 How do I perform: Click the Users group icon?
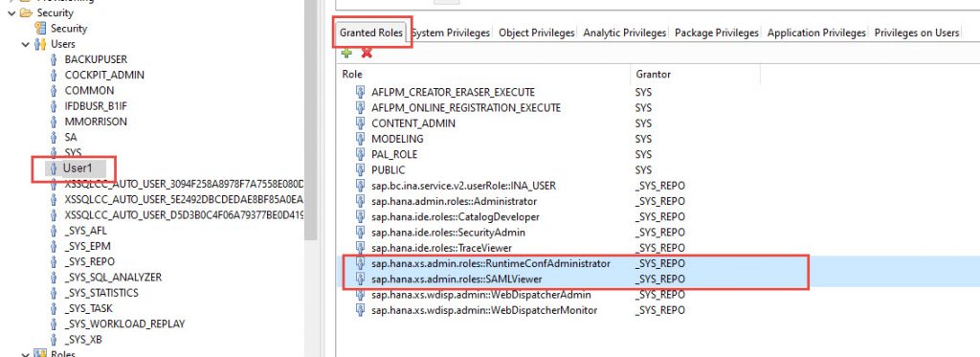[x=40, y=44]
